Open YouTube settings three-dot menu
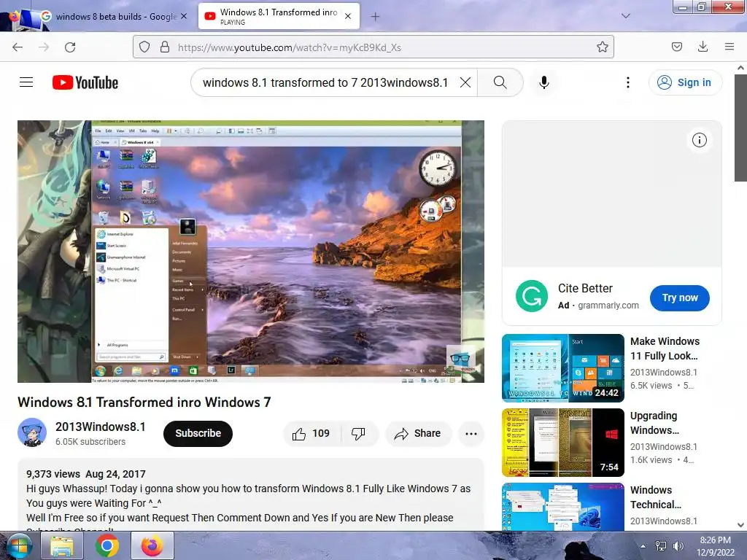747x560 pixels. coord(628,82)
